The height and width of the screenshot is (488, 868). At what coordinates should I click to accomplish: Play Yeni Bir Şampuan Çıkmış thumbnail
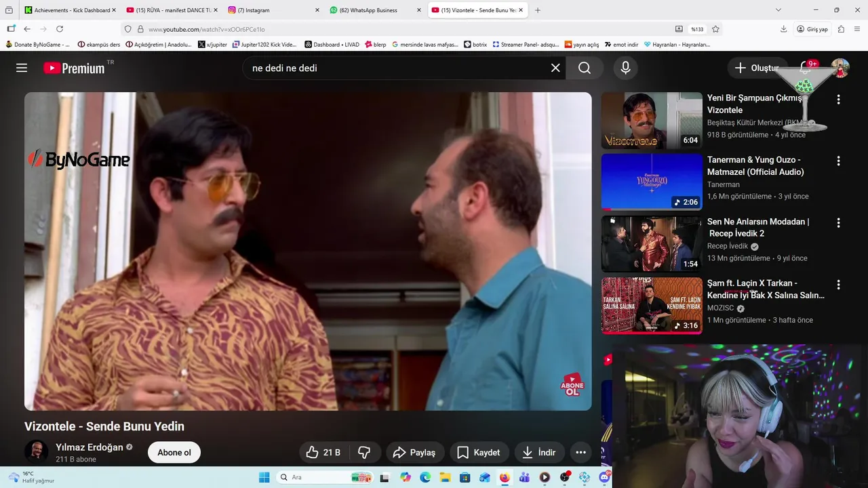[x=652, y=121]
